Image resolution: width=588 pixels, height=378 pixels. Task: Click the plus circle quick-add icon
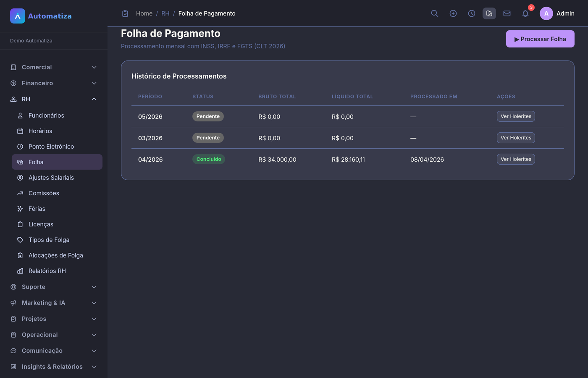coord(453,13)
